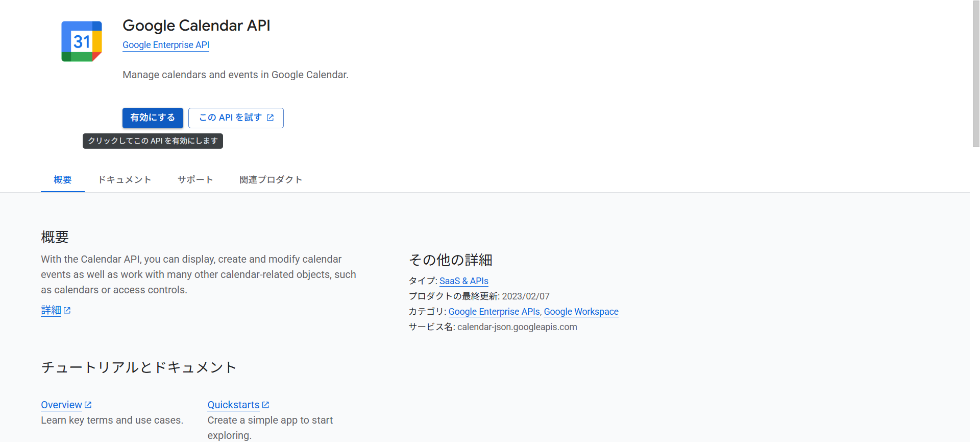The image size is (980, 442).
Task: Click the この API を試す button
Action: click(x=236, y=118)
